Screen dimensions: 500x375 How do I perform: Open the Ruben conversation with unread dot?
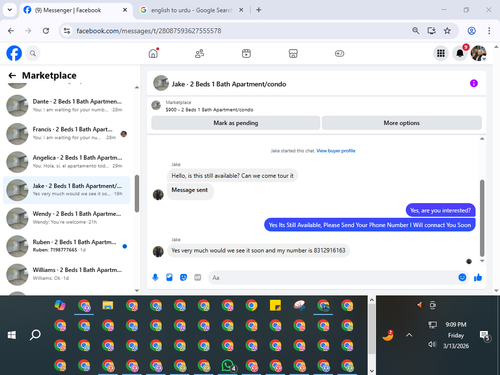click(67, 246)
